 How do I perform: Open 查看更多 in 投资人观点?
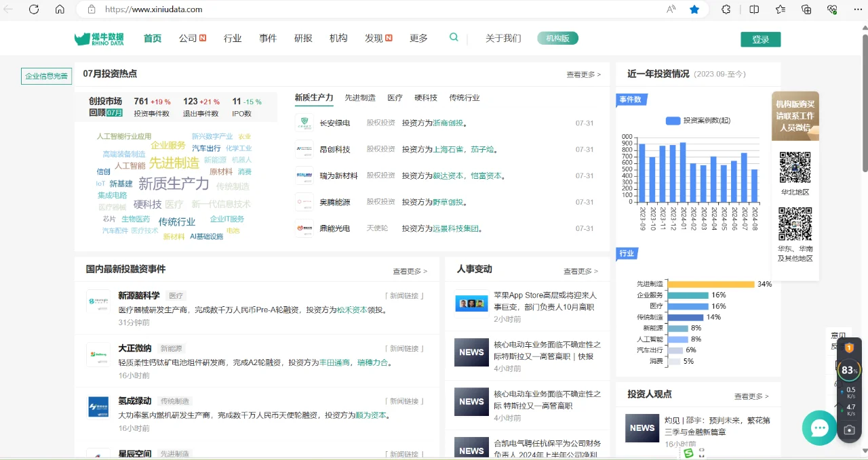coord(751,396)
